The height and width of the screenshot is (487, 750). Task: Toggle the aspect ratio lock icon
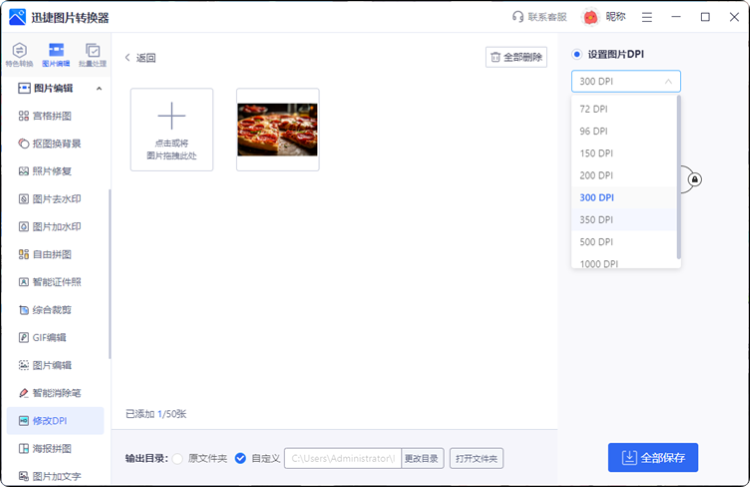(x=695, y=179)
